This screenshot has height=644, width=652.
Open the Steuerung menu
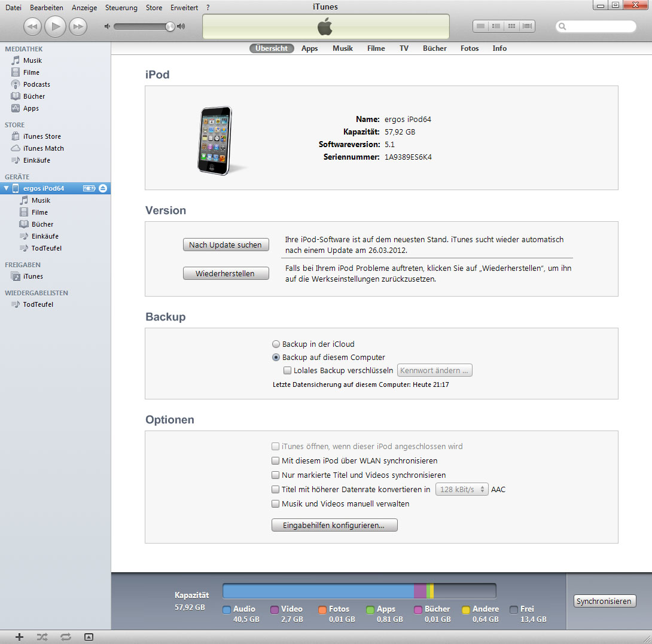tap(121, 8)
